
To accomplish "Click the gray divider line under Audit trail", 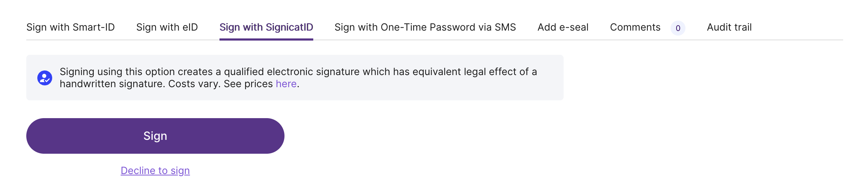I will click(x=729, y=40).
